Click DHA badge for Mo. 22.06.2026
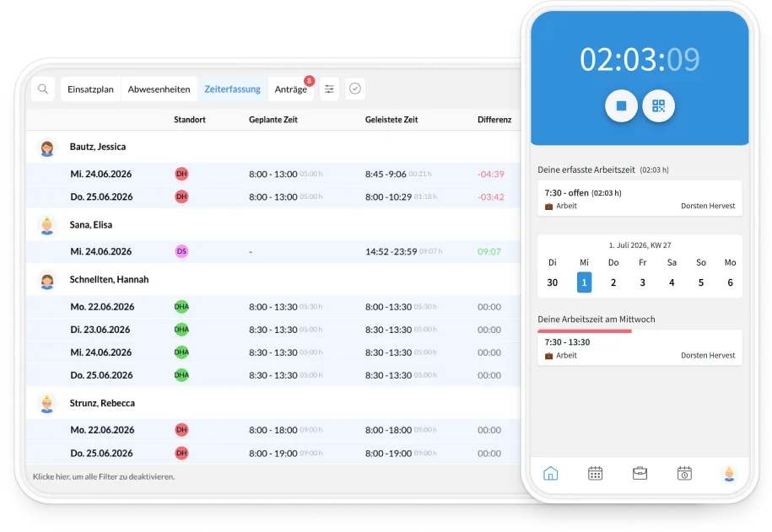This screenshot has width=772, height=532. [x=181, y=307]
